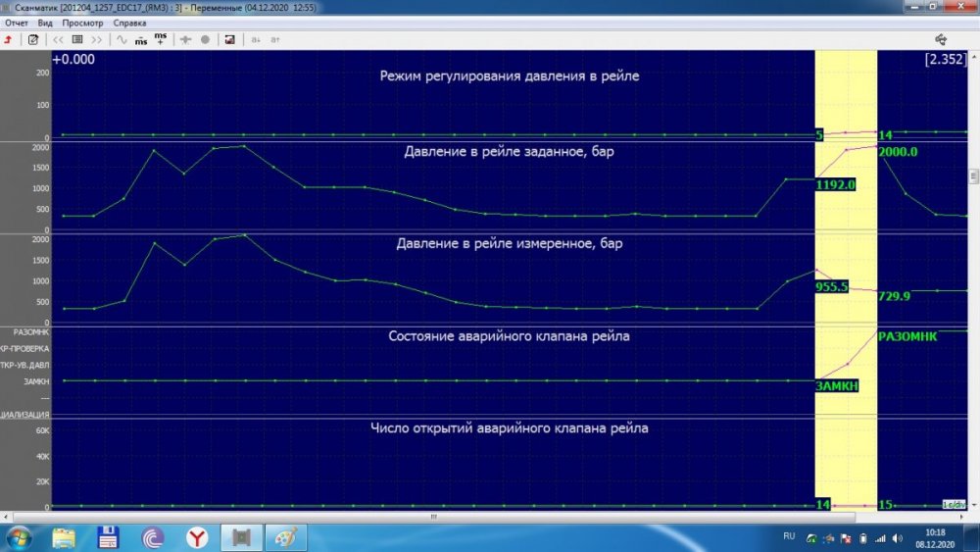Click the 2000.0 set pressure value label
Screen dimensions: 980x552
[x=898, y=152]
